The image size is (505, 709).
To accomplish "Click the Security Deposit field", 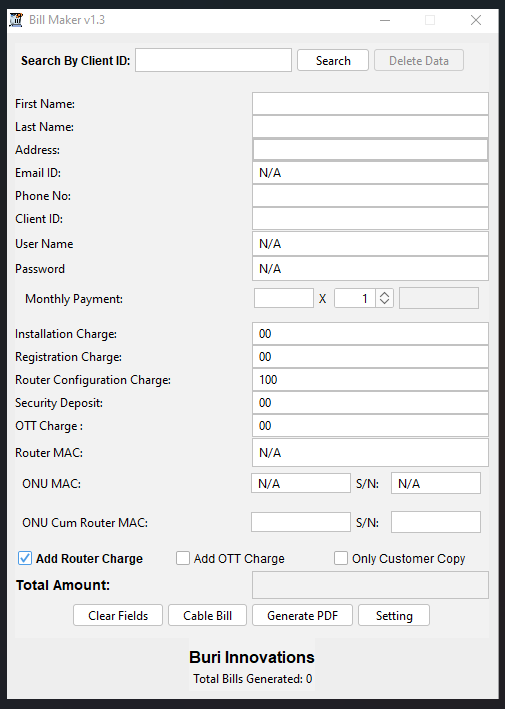I will pyautogui.click(x=370, y=403).
